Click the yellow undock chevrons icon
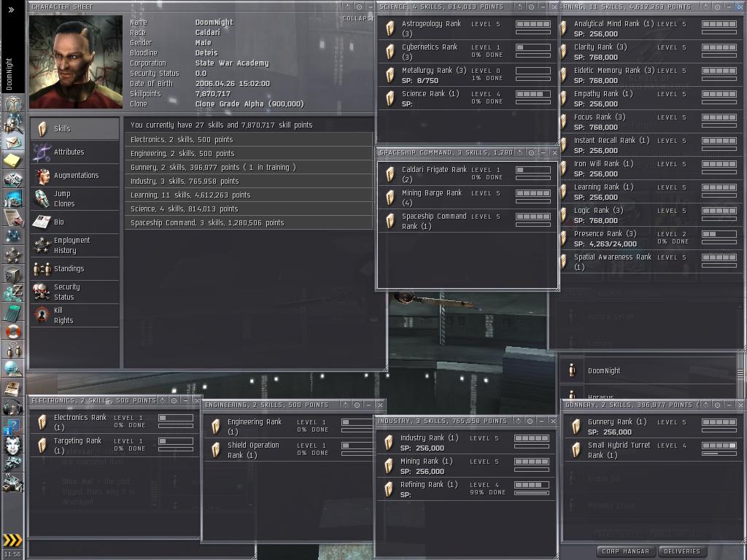The width and height of the screenshot is (747, 560). [x=12, y=540]
